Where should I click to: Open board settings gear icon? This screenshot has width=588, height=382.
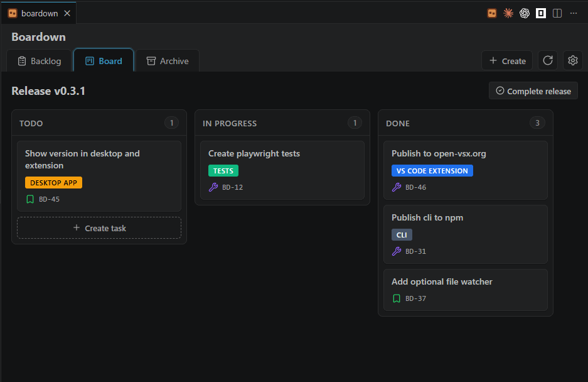[x=572, y=60]
